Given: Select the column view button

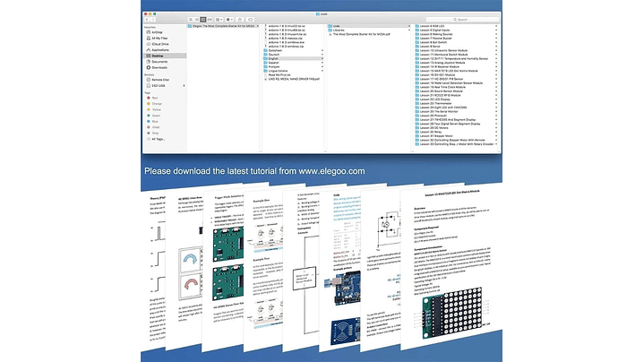Looking at the screenshot, I should tap(203, 18).
